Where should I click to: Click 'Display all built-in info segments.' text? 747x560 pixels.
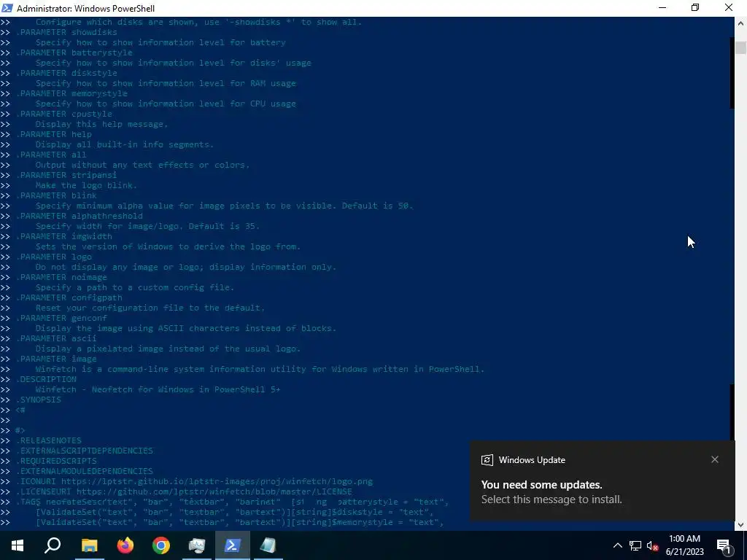pyautogui.click(x=124, y=145)
